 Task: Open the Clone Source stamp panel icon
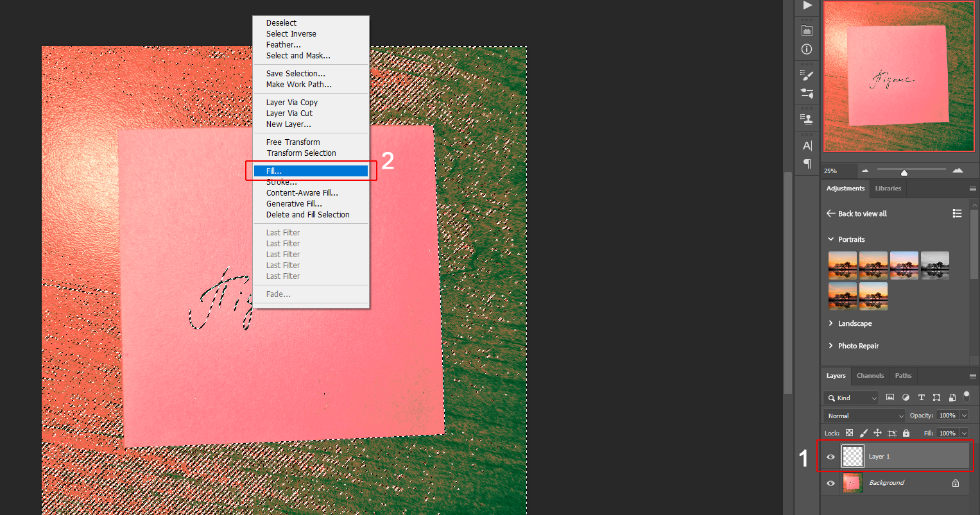click(x=807, y=119)
